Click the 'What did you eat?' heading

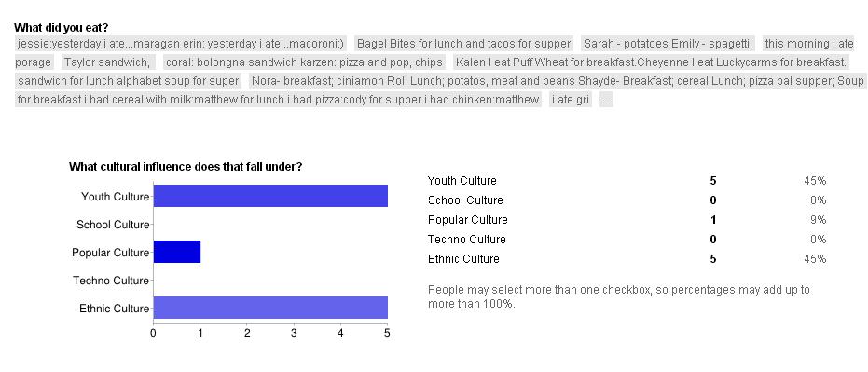pos(61,28)
